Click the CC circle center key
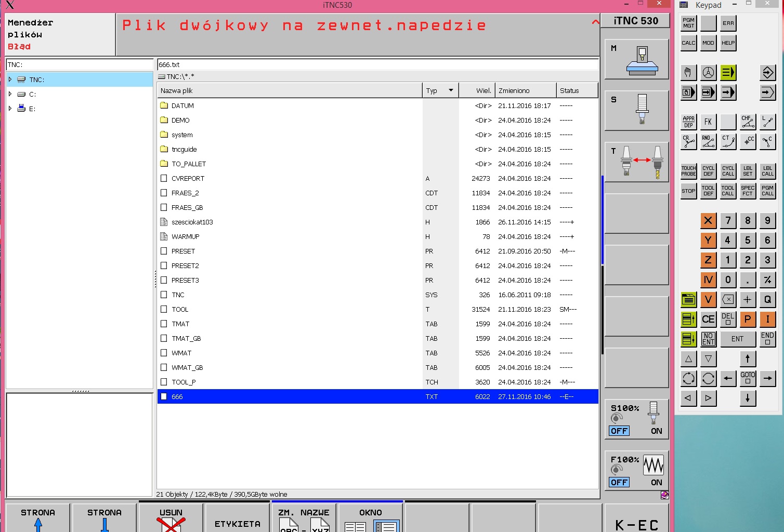Image resolution: width=784 pixels, height=532 pixels. pyautogui.click(x=748, y=141)
